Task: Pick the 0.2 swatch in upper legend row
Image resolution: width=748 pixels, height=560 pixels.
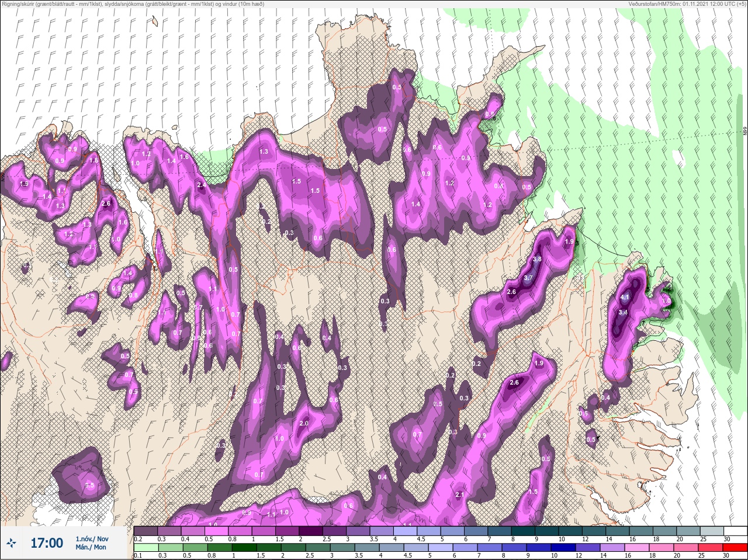Action: [146, 531]
